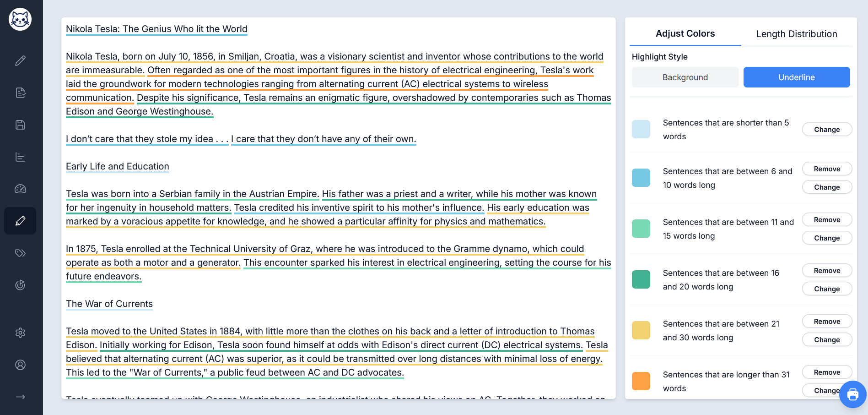Click sentence starting 'In 1875, Tesla enrolled'
This screenshot has height=415, width=868.
(x=325, y=249)
